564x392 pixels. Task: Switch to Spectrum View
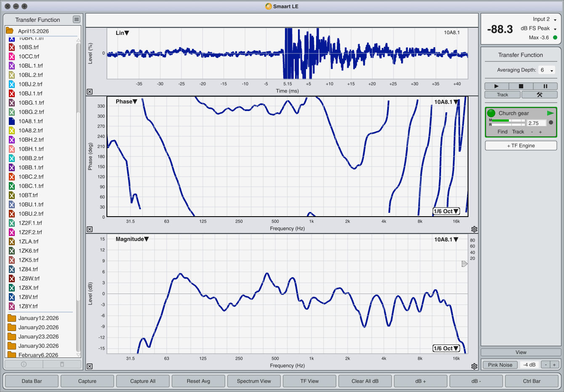tap(254, 381)
